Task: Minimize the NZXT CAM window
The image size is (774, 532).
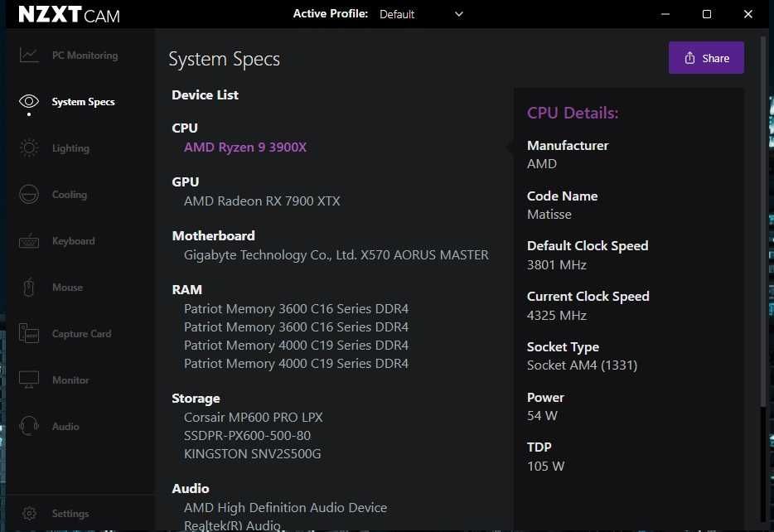Action: tap(665, 14)
